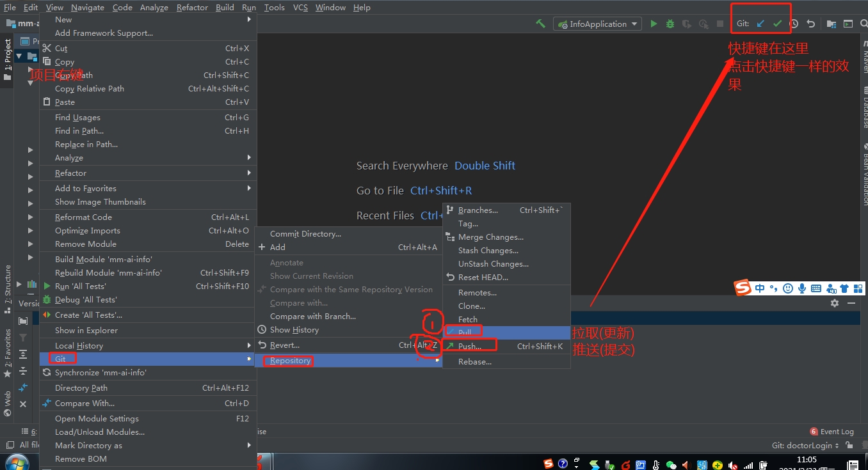Choose Commit Directory... in Git submenu
The width and height of the screenshot is (868, 470).
point(349,234)
